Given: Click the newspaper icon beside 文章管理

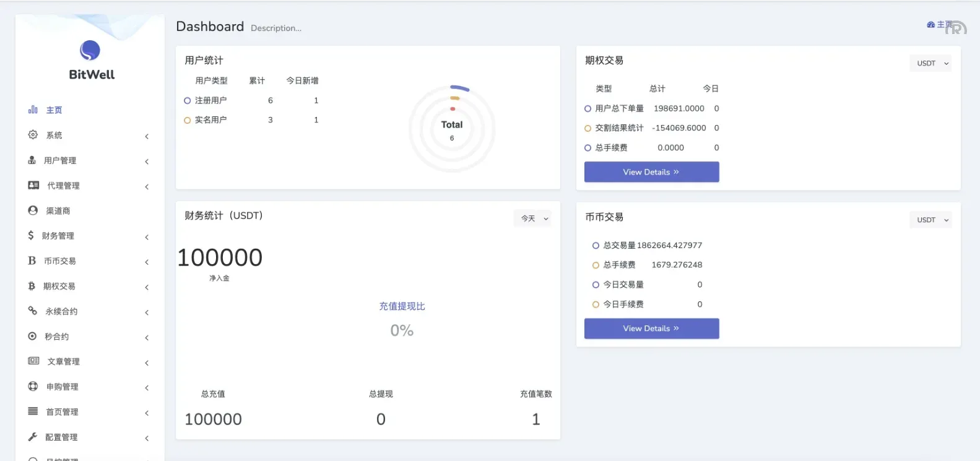Looking at the screenshot, I should 33,361.
